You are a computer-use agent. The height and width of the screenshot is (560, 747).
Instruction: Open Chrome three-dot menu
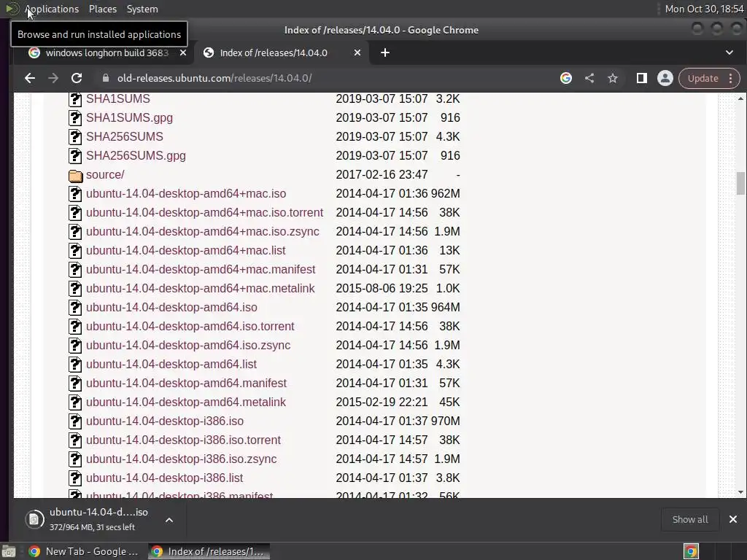click(x=731, y=78)
